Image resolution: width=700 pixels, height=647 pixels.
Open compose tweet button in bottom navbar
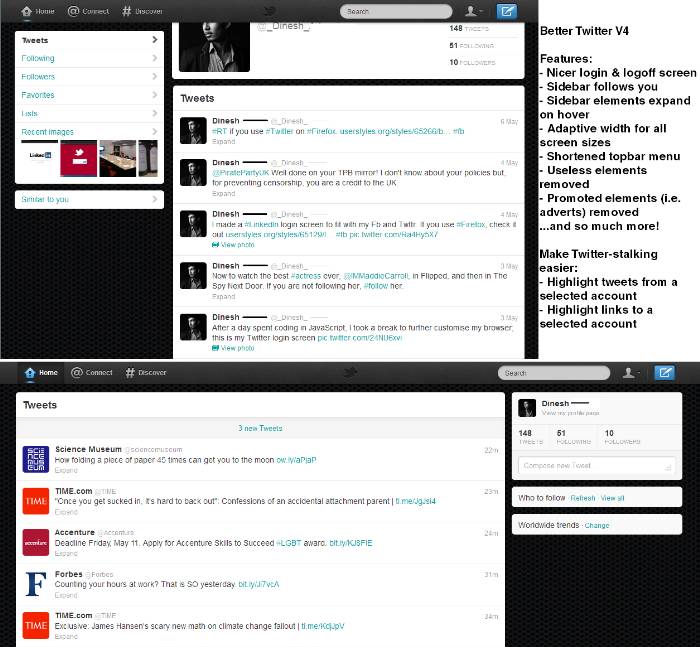tap(664, 372)
